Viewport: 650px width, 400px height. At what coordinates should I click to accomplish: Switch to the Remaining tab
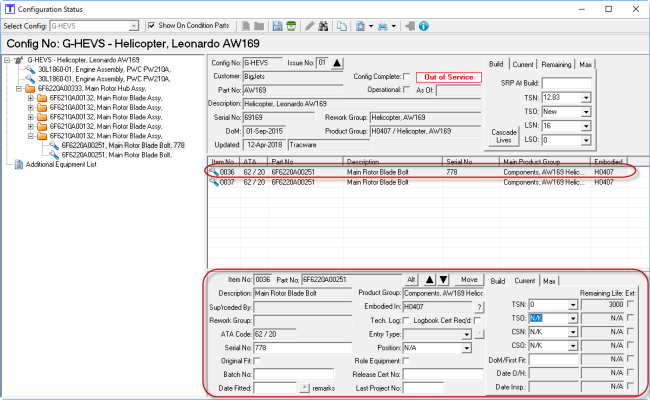coord(556,65)
